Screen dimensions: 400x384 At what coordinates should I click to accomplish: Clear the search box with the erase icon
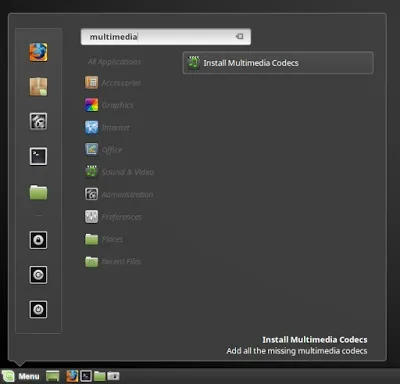click(x=240, y=36)
